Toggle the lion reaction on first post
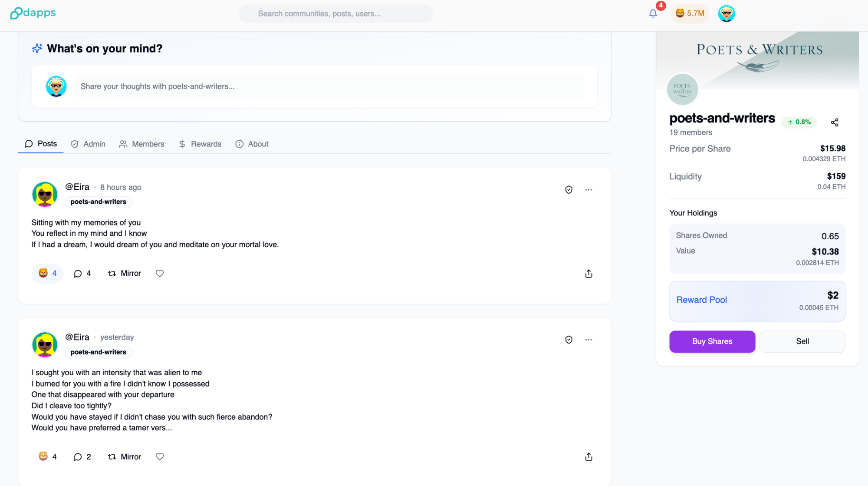The width and height of the screenshot is (868, 486). [x=48, y=274]
